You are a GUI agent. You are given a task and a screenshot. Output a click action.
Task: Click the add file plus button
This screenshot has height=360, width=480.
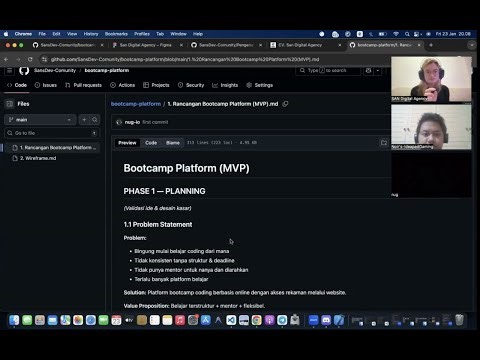[x=84, y=120]
